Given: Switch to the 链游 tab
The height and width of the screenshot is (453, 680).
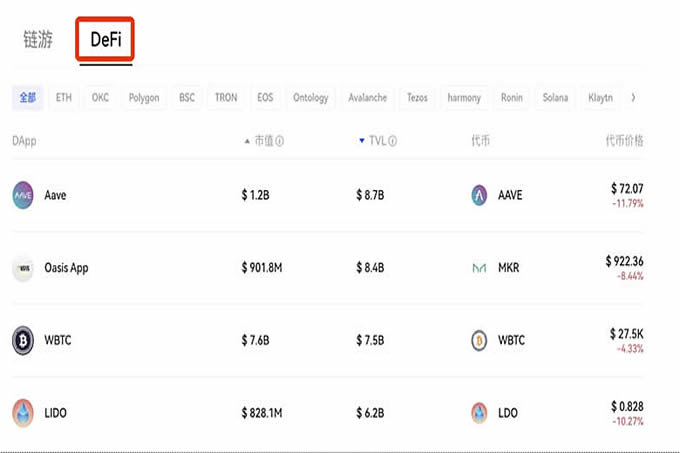Looking at the screenshot, I should point(38,41).
